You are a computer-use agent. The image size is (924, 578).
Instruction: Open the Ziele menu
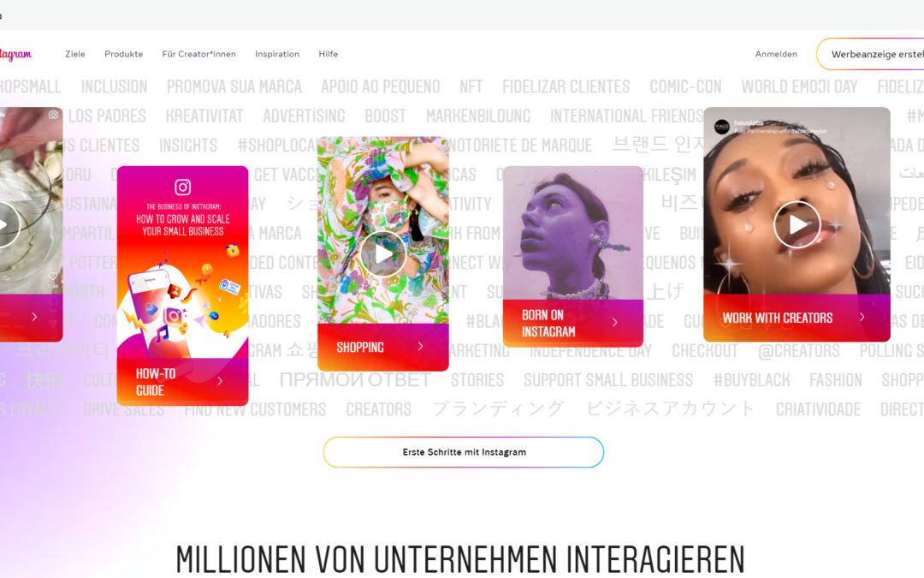tap(74, 54)
